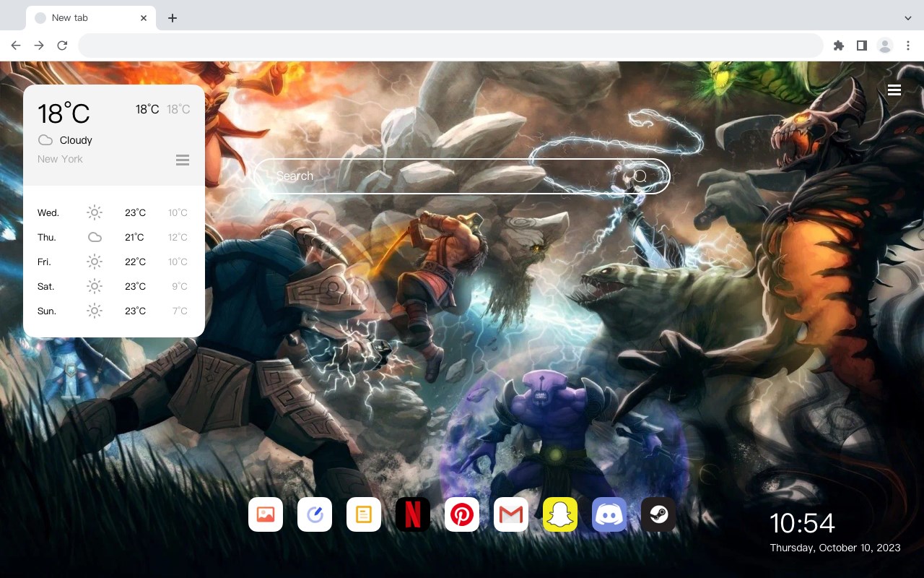924x578 pixels.
Task: Click the Search box on the page
Action: [463, 176]
